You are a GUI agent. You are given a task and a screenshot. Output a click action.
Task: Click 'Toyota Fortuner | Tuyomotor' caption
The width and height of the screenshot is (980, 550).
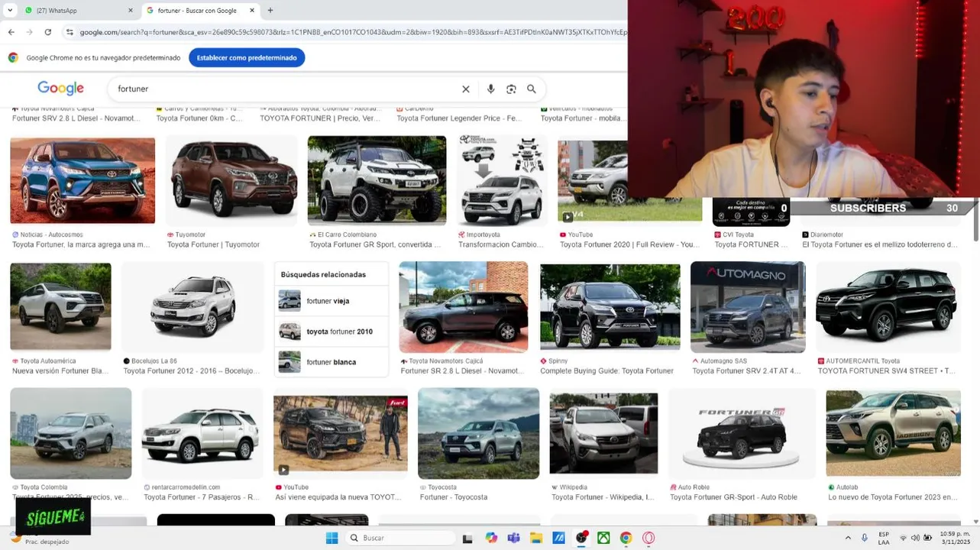(x=213, y=244)
